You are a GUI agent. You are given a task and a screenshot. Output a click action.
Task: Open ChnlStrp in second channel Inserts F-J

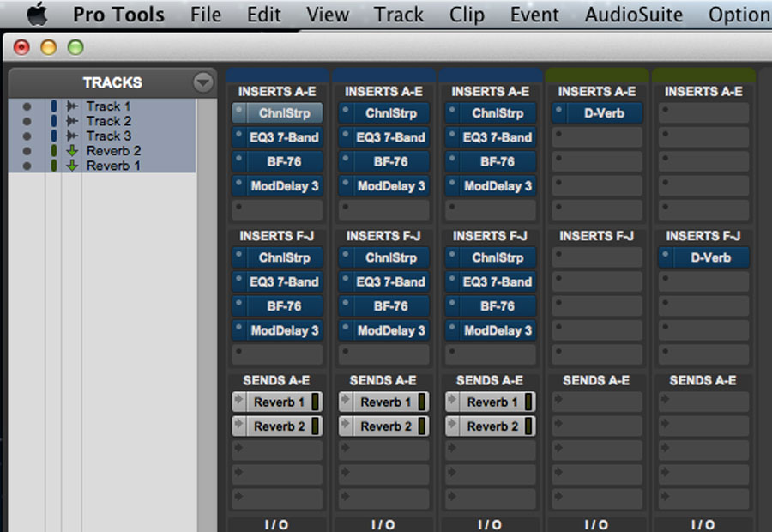391,257
